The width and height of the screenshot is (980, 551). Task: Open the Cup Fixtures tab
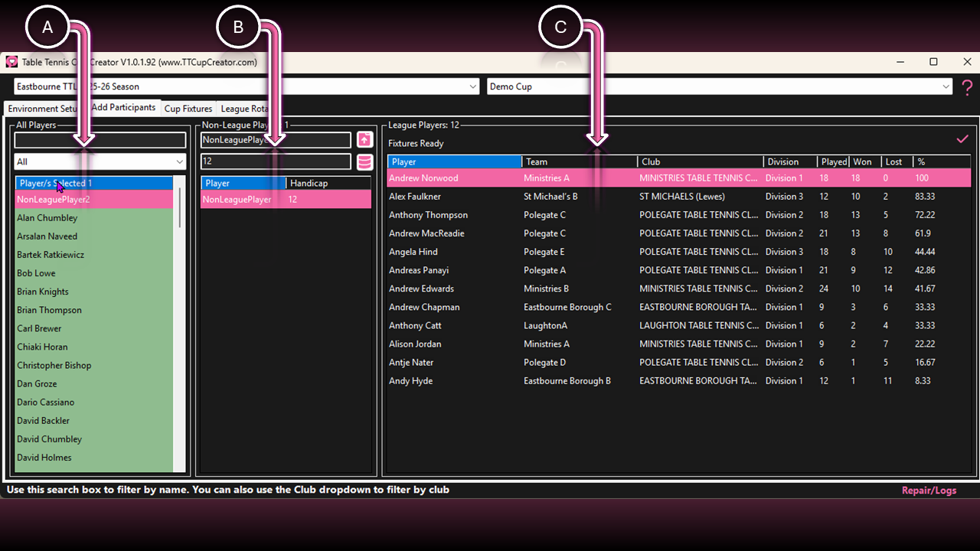188,109
